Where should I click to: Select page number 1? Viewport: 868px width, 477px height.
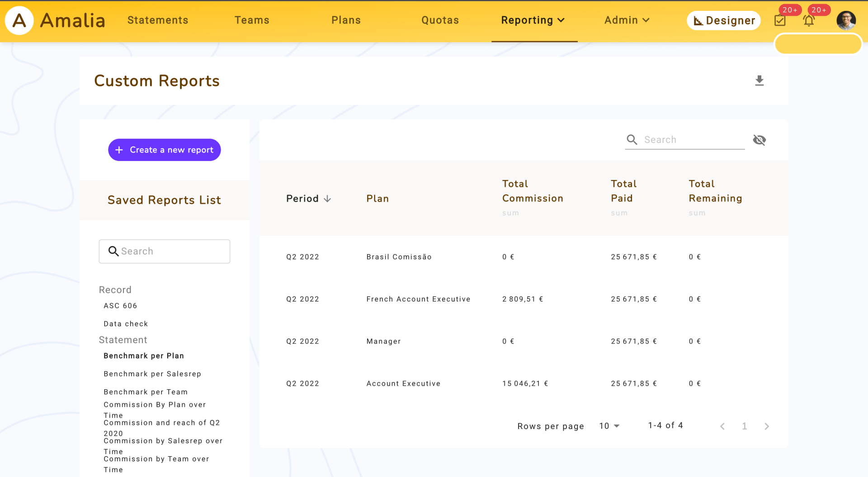pos(745,426)
